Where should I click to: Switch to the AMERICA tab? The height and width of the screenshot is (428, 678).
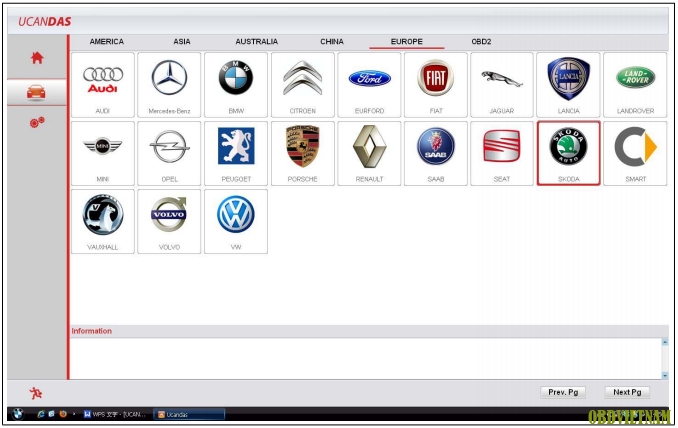pyautogui.click(x=107, y=42)
